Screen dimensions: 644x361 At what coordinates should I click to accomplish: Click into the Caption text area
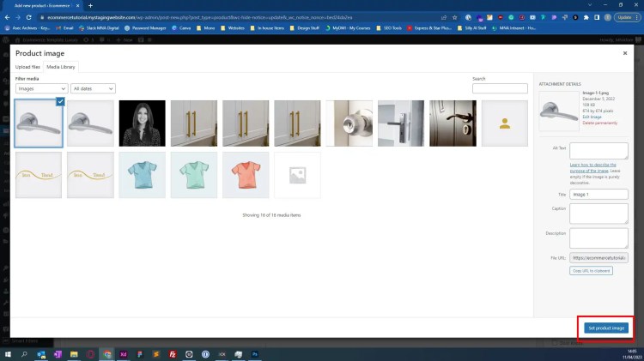pos(598,214)
